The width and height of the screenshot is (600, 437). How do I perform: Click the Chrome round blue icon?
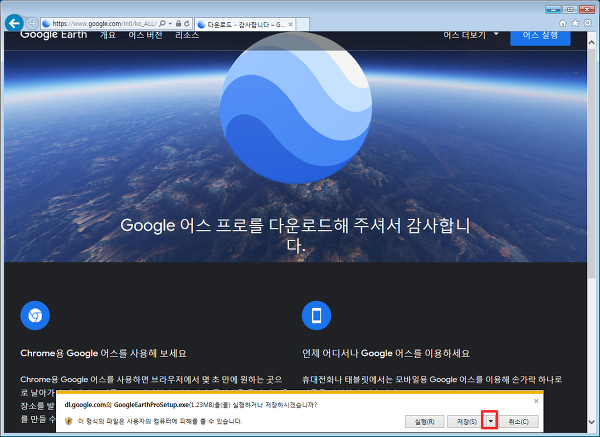[35, 315]
